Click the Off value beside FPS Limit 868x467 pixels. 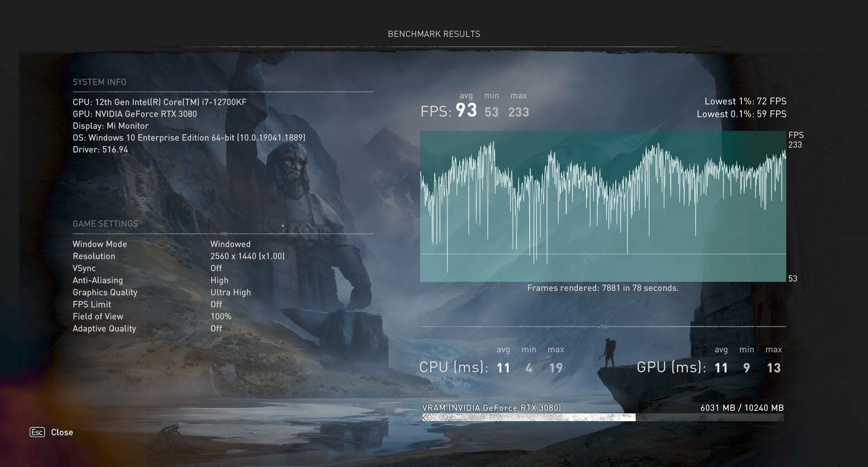pos(216,304)
